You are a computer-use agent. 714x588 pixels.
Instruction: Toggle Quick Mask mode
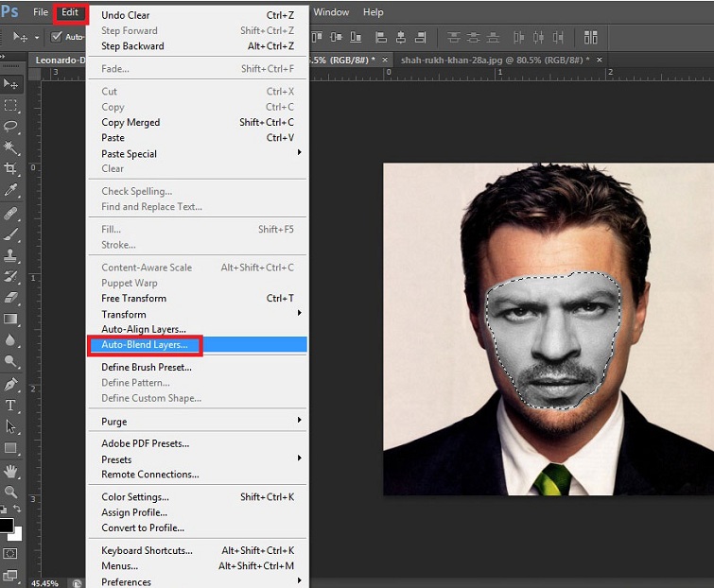(11, 552)
